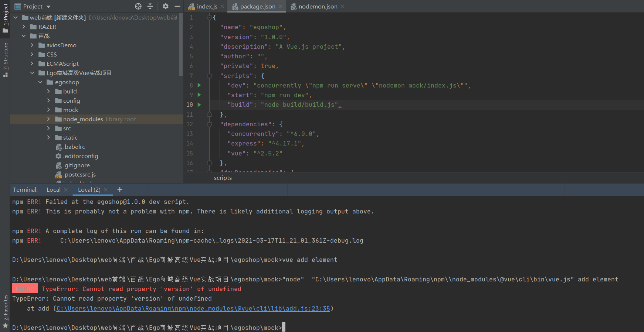Open the 2: Favorites side tool window
644x332 pixels.
tap(5, 311)
